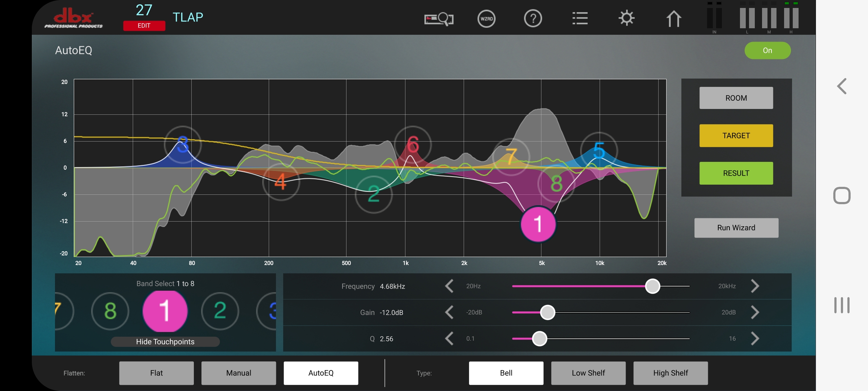Toggle AutoEQ On switch
The image size is (868, 391).
[767, 51]
